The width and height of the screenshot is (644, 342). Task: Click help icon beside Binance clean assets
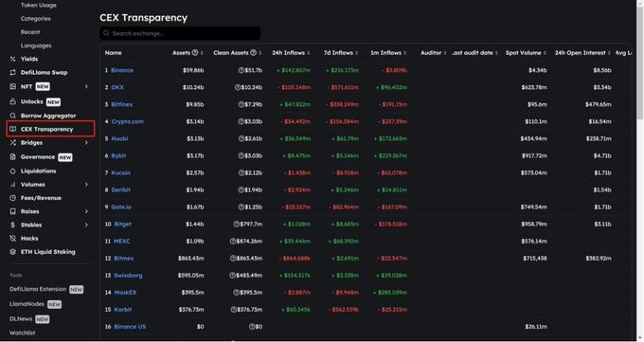(241, 70)
